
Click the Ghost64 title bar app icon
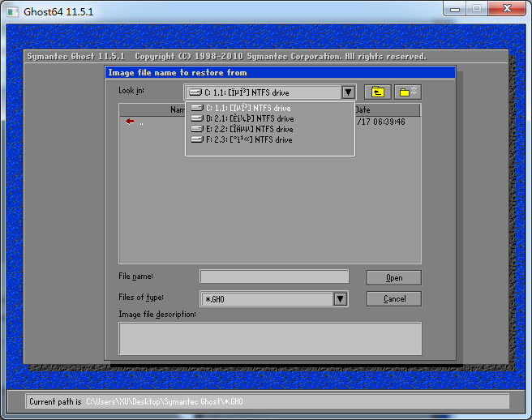[x=13, y=12]
